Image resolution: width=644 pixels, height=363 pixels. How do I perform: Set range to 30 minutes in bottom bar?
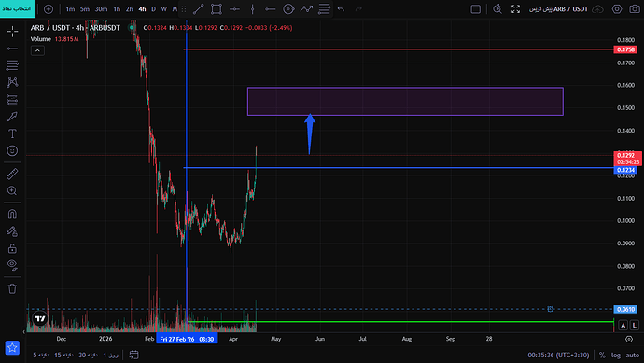tap(88, 355)
